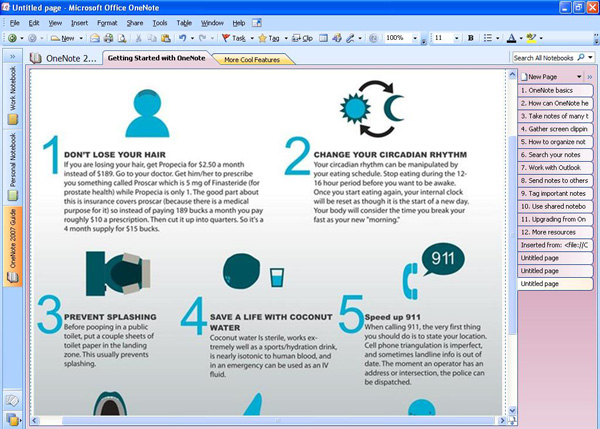Click the unfiled notes icon at sidebar bottom
The width and height of the screenshot is (600, 429).
pyautogui.click(x=12, y=400)
